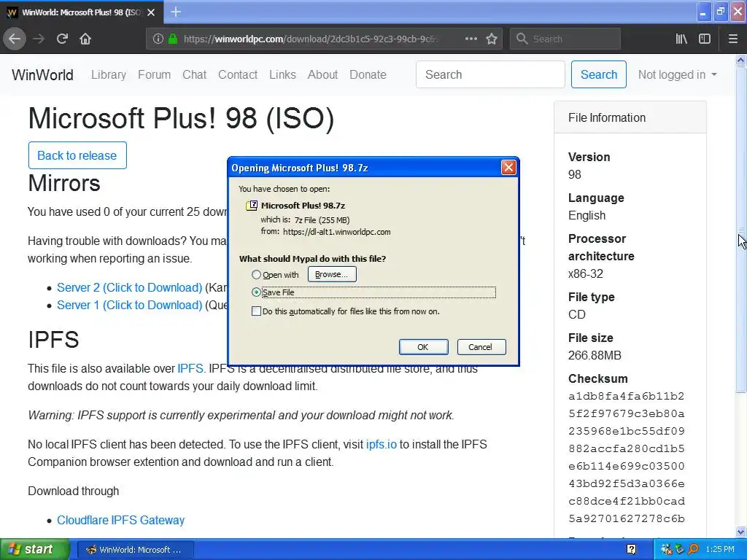Click the https://dl-alt1.winworldpc.com source text

coord(337,232)
